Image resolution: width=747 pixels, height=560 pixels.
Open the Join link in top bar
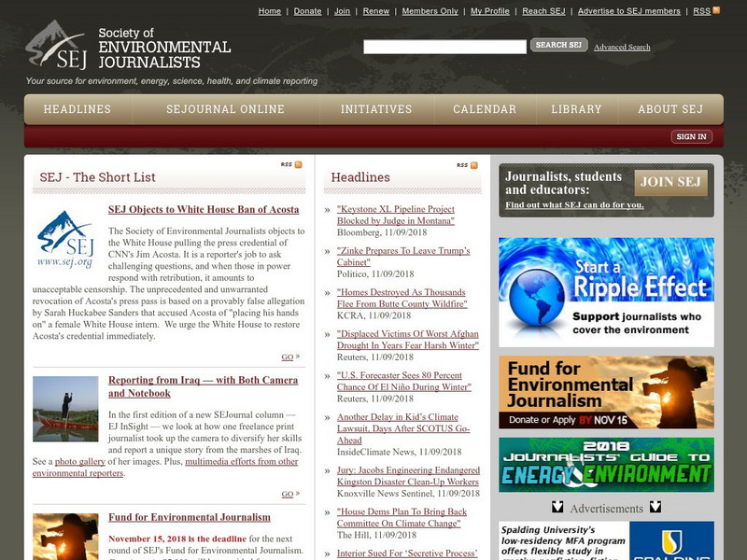pos(342,11)
